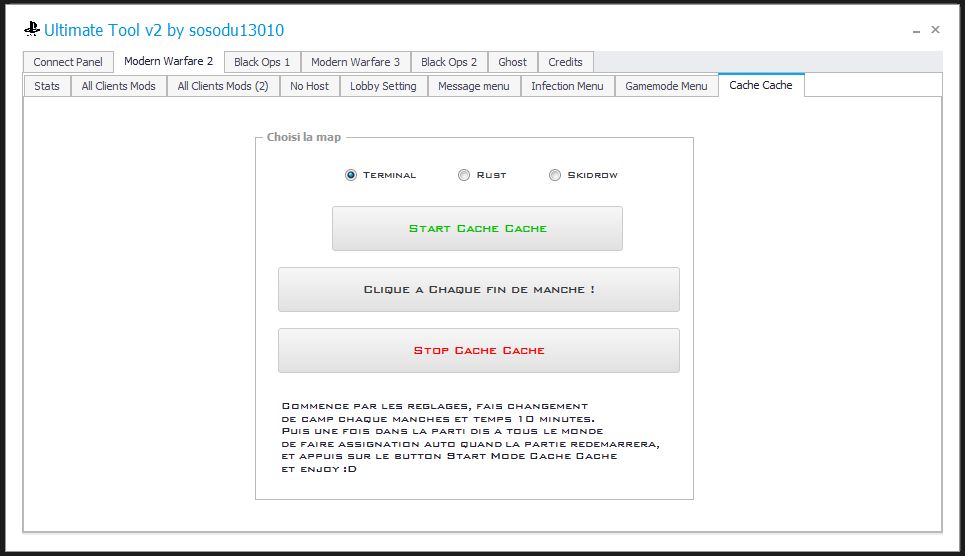View the Credits tab
Viewport: 965px width, 556px height.
[566, 62]
